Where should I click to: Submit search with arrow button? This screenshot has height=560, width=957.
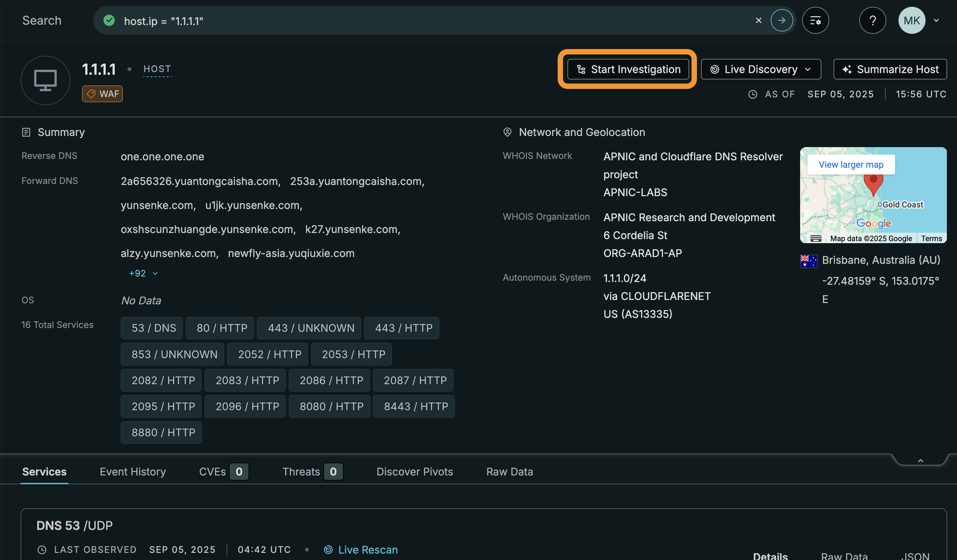point(781,21)
